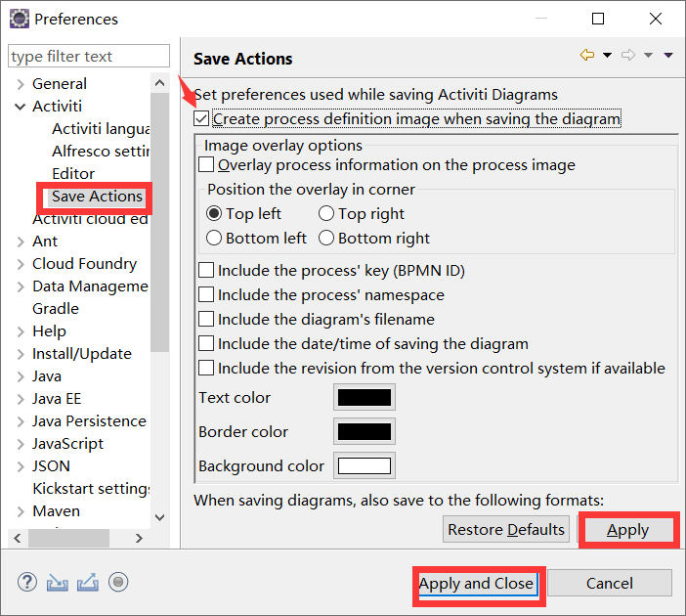
Task: Select Activiti language settings item
Action: [x=101, y=129]
